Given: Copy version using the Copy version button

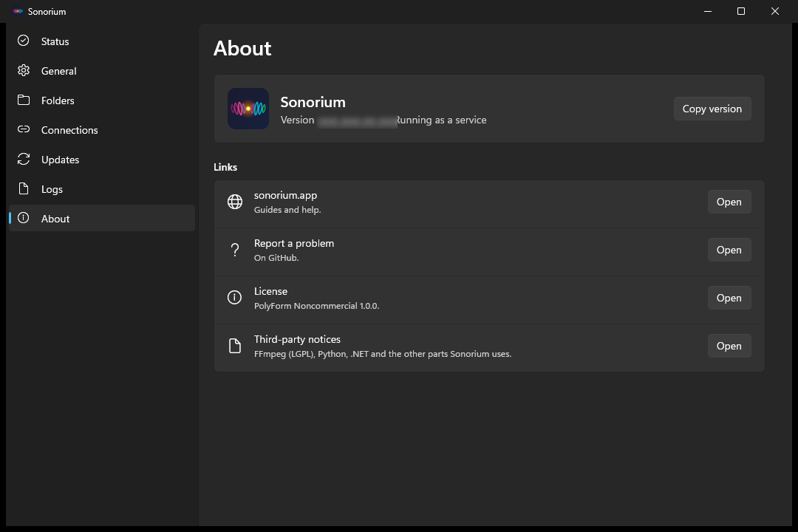Looking at the screenshot, I should click(712, 109).
